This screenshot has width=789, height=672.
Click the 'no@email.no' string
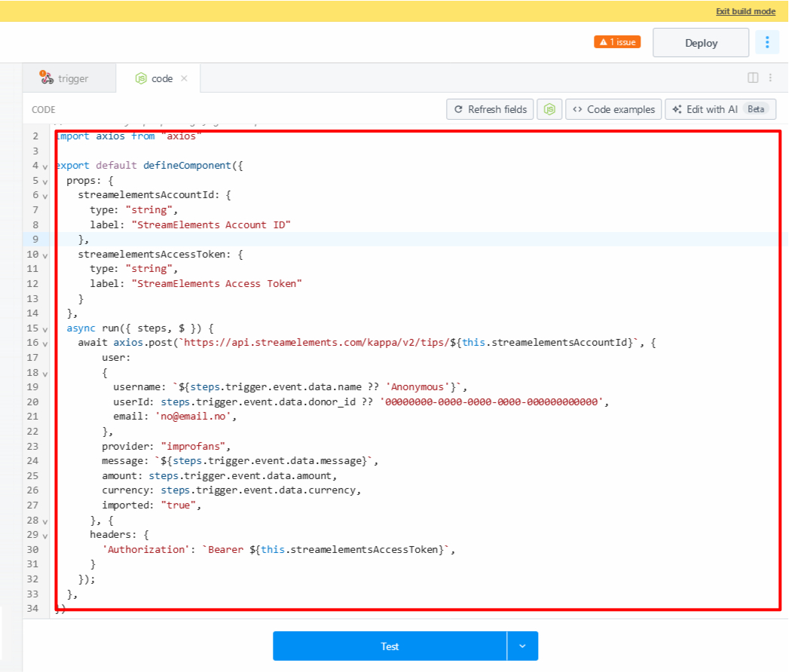click(x=193, y=417)
